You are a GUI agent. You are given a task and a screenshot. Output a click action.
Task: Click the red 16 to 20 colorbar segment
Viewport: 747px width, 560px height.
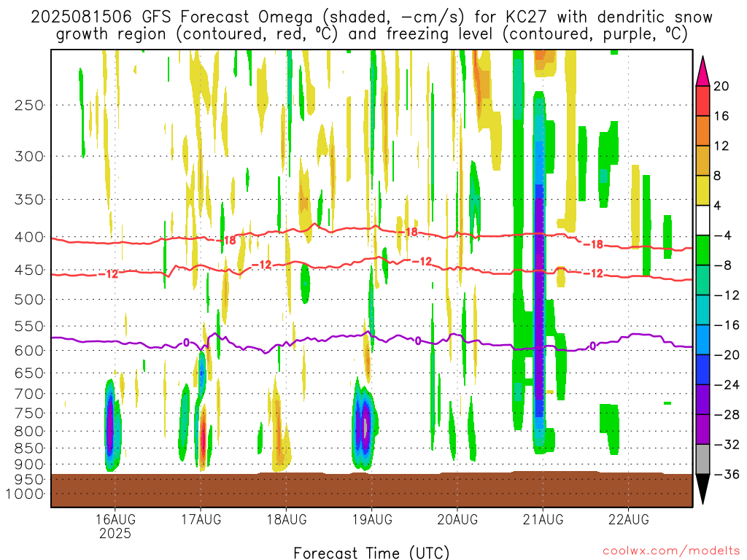coord(703,101)
